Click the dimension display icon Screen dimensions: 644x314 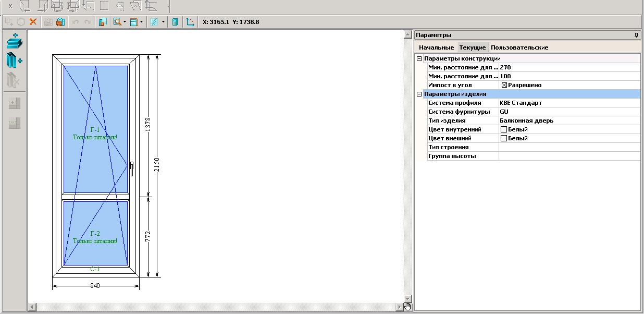click(134, 22)
